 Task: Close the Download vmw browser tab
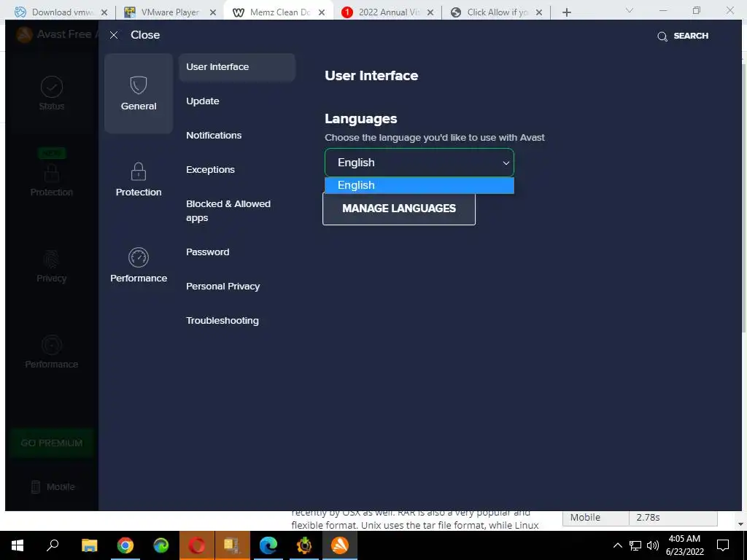click(104, 12)
